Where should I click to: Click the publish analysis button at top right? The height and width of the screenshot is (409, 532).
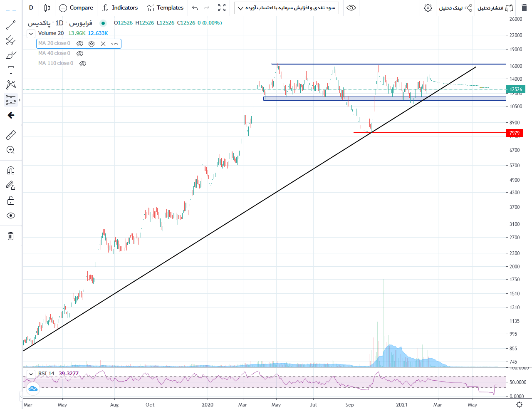coord(495,8)
